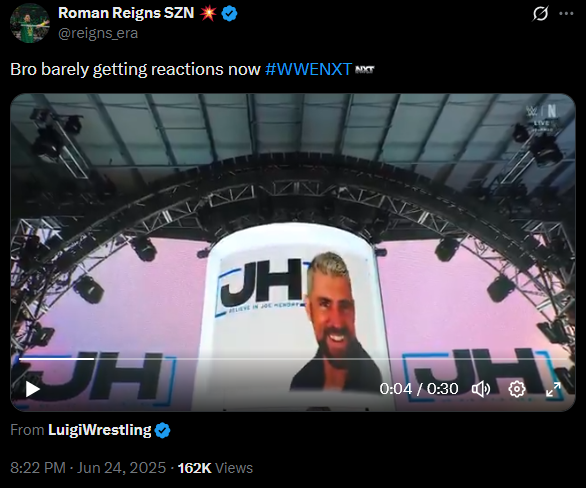This screenshot has height=488, width=586.
Task: Click the collision emoji beside the name
Action: [x=208, y=13]
